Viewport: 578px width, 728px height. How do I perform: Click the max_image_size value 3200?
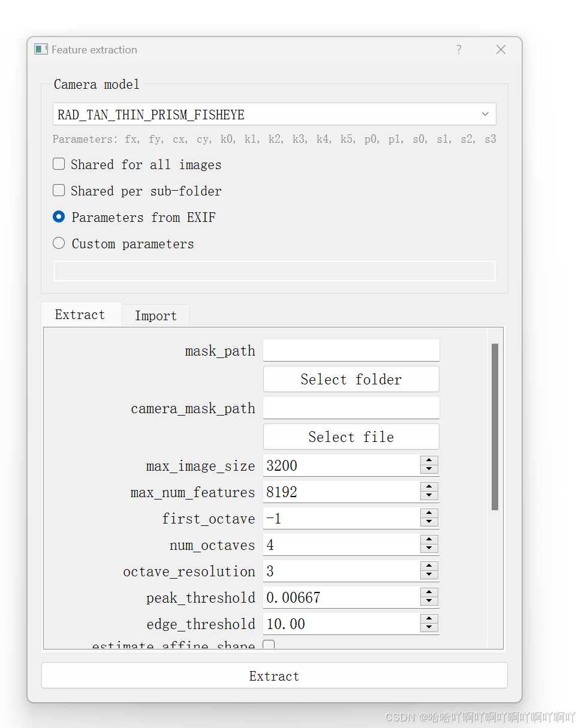click(282, 466)
